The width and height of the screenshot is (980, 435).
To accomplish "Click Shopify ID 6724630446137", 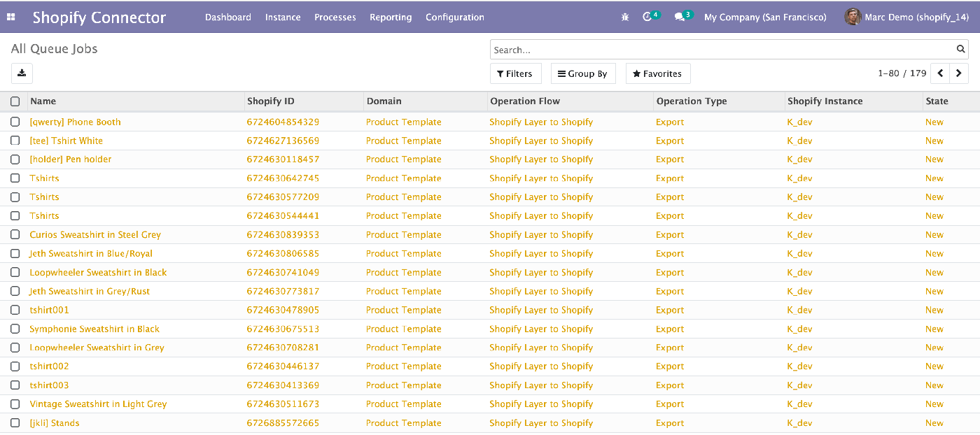I will tap(283, 366).
